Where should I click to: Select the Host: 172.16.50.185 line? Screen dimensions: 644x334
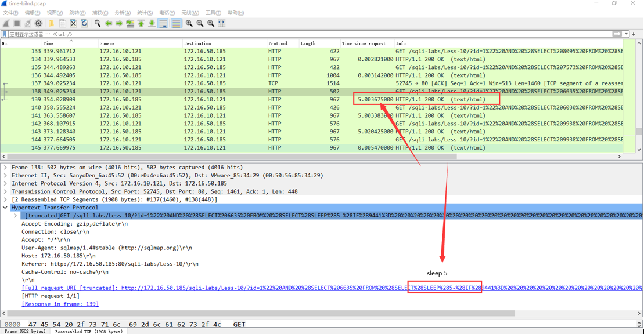[x=59, y=256]
